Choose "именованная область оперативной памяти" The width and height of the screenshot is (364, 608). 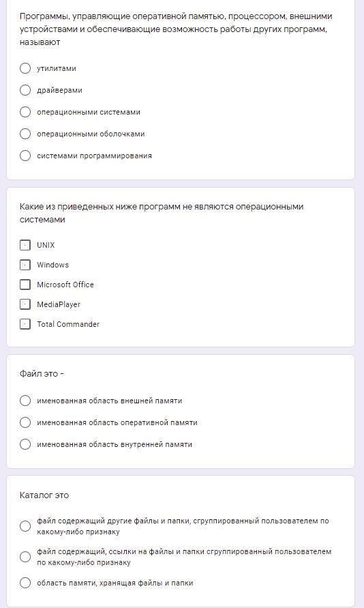[x=25, y=422]
